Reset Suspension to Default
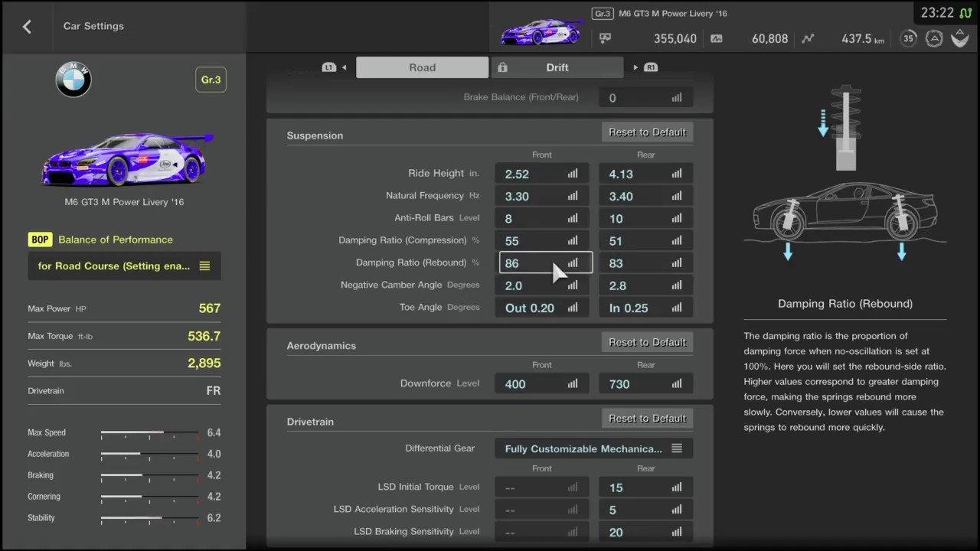The image size is (980, 551). (647, 132)
